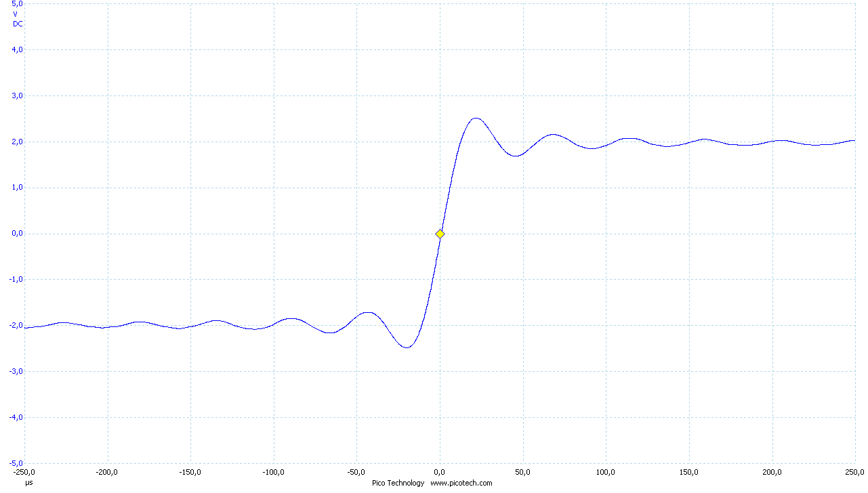Click the '200,0' time axis label
The height and width of the screenshot is (493, 868).
(772, 472)
